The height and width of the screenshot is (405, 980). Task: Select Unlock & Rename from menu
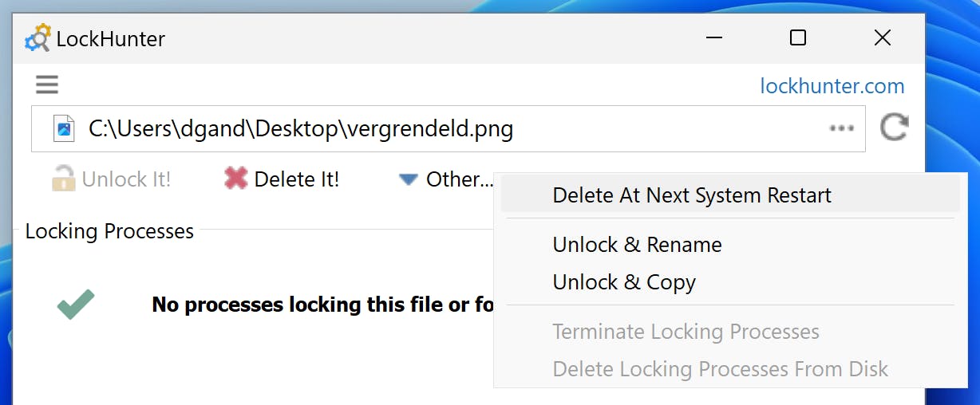[x=637, y=245]
